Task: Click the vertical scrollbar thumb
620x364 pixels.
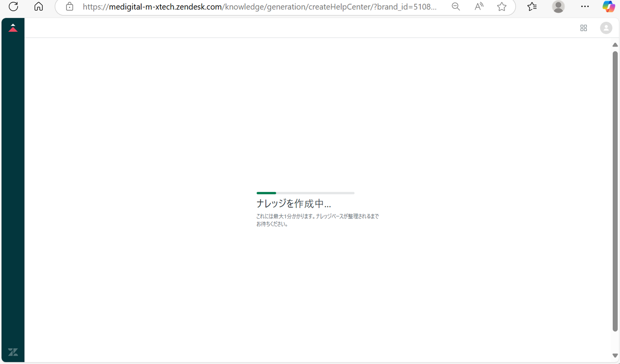Action: click(615, 191)
